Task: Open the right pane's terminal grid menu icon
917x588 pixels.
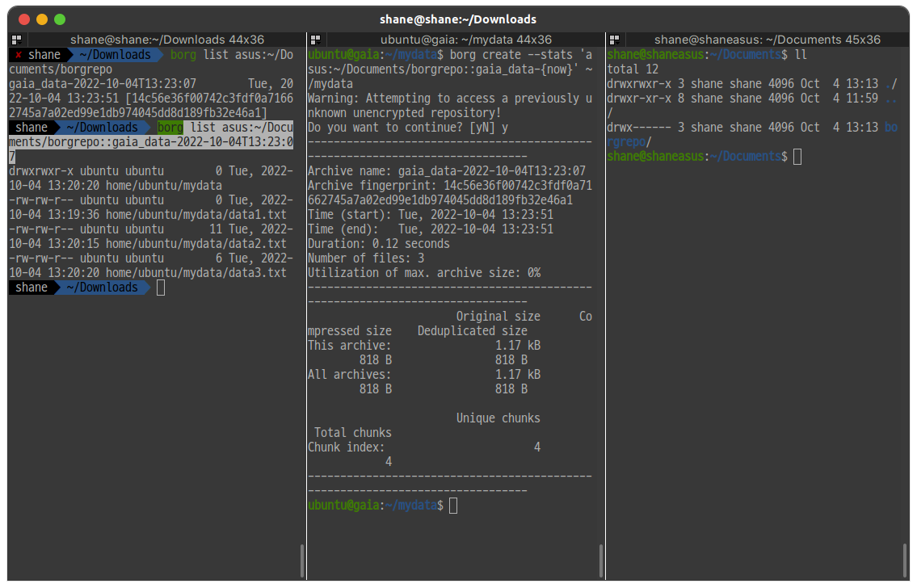Action: coord(614,40)
